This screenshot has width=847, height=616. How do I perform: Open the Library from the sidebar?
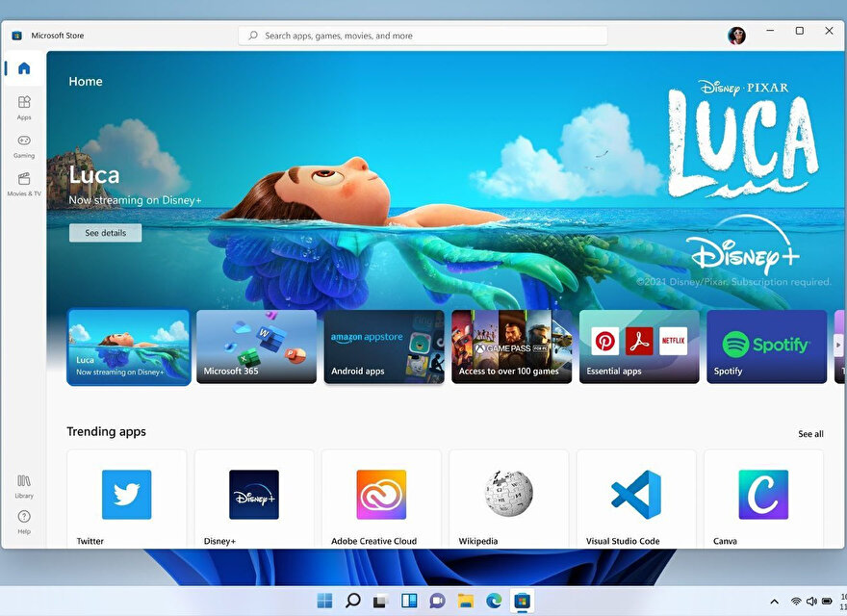(24, 485)
